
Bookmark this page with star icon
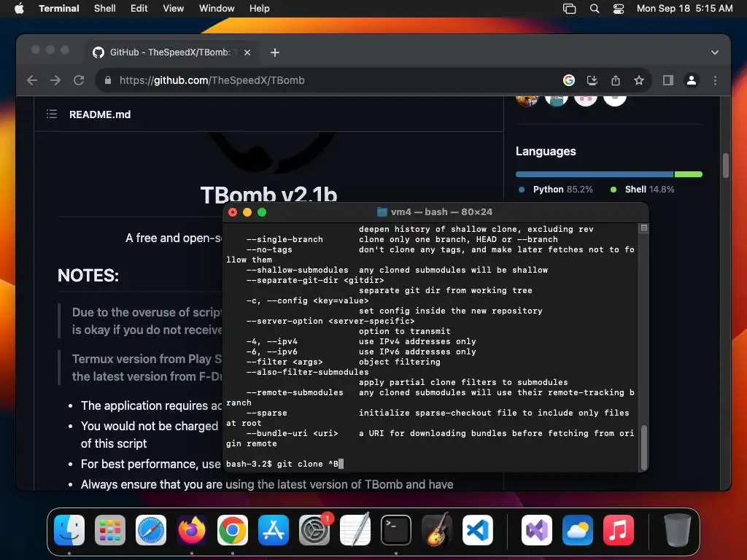(x=639, y=80)
